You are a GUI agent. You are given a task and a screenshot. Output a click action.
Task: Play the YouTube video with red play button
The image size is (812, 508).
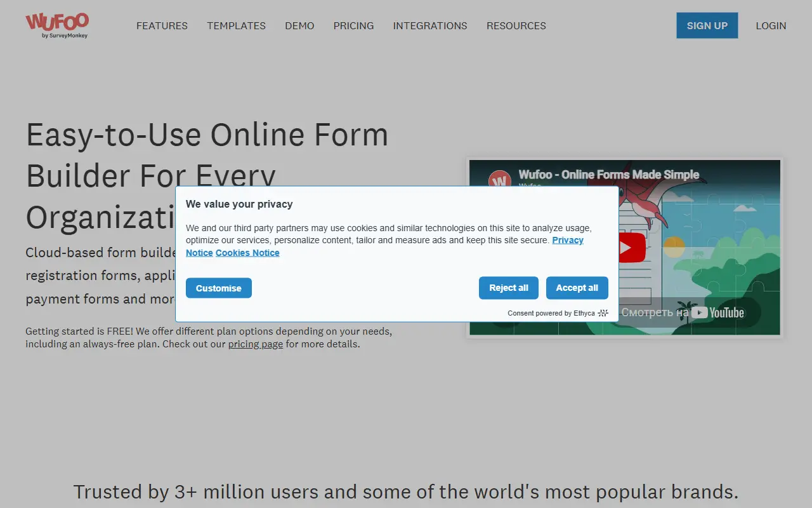pyautogui.click(x=632, y=247)
